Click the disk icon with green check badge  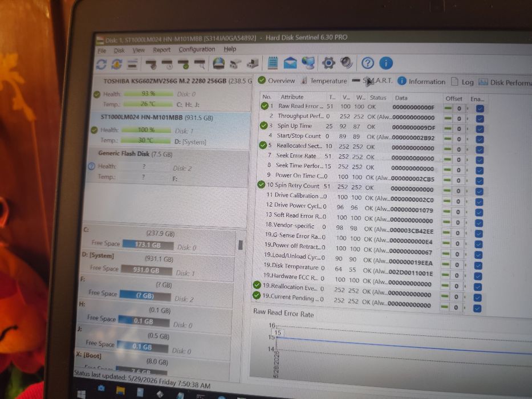(184, 64)
